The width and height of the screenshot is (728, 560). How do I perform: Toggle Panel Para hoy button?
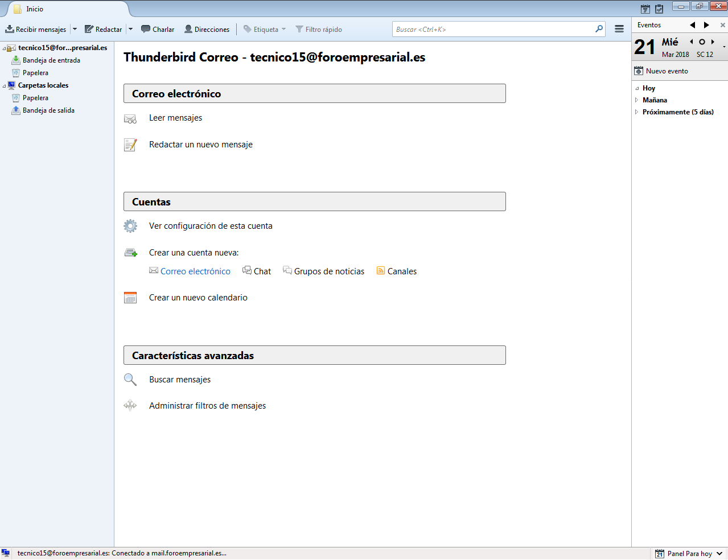(x=684, y=554)
